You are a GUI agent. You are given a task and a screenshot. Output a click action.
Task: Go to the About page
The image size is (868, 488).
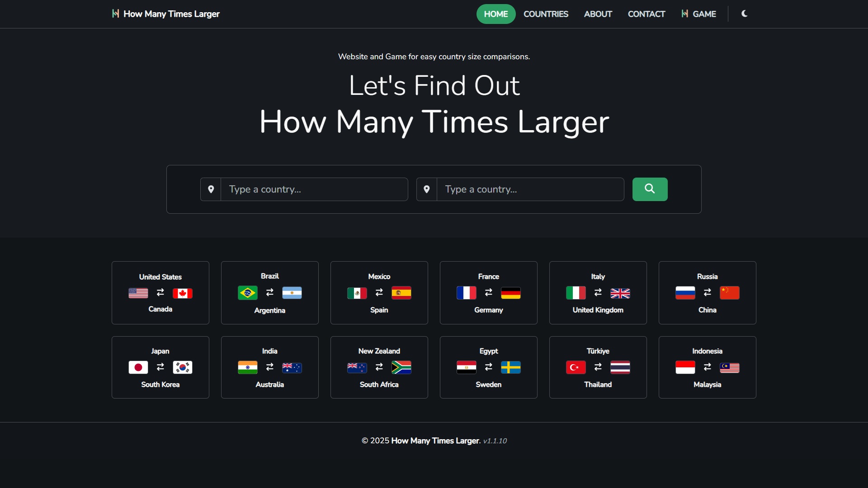(598, 14)
